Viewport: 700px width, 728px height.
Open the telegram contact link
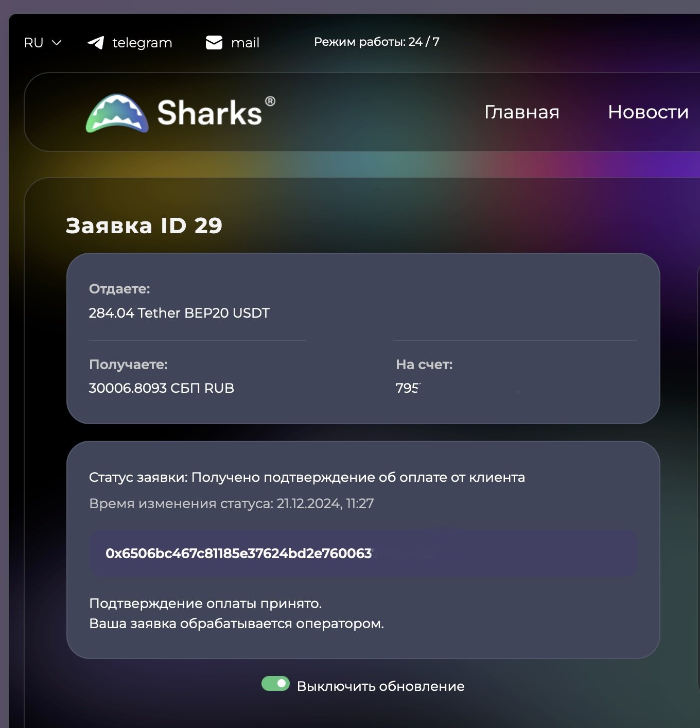(x=130, y=43)
